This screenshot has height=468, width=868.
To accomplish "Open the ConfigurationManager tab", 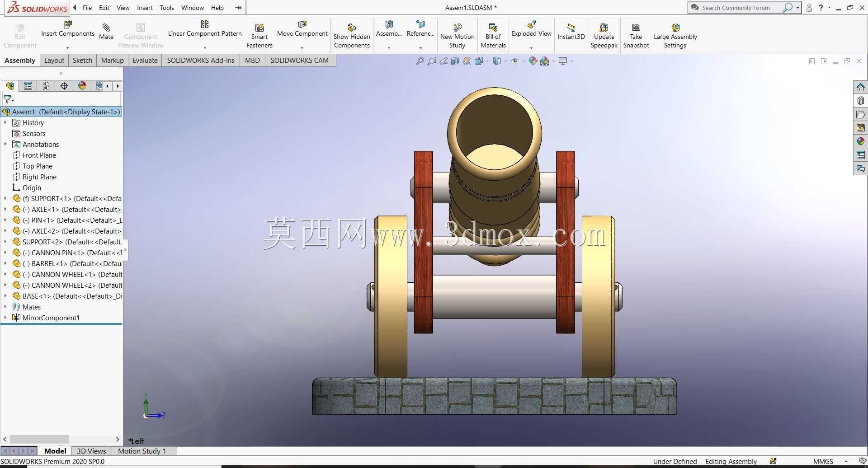I will click(x=46, y=86).
